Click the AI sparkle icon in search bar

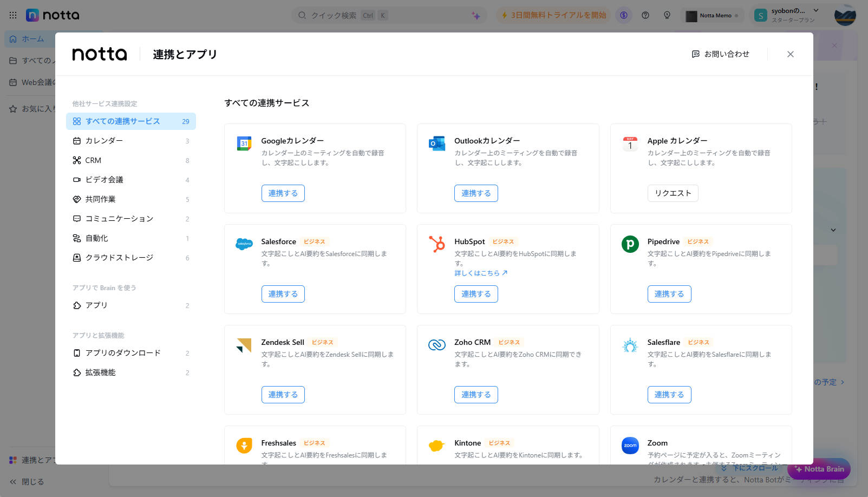click(x=476, y=16)
